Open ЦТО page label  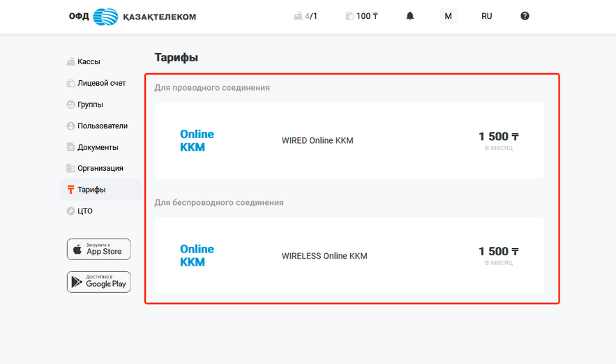pos(85,211)
